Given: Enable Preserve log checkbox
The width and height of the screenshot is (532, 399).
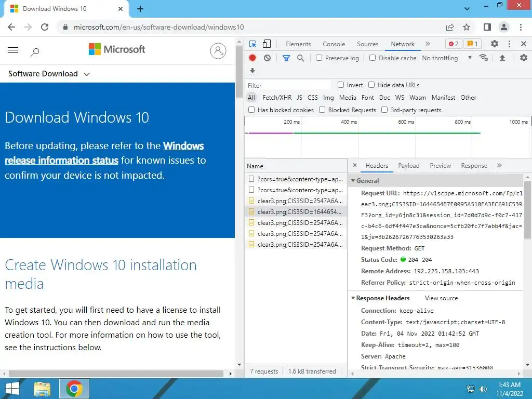Looking at the screenshot, I should coord(319,58).
